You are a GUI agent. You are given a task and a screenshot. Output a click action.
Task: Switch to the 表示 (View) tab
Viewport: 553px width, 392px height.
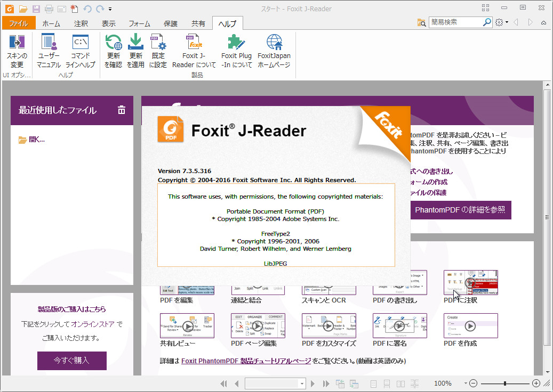pos(109,23)
